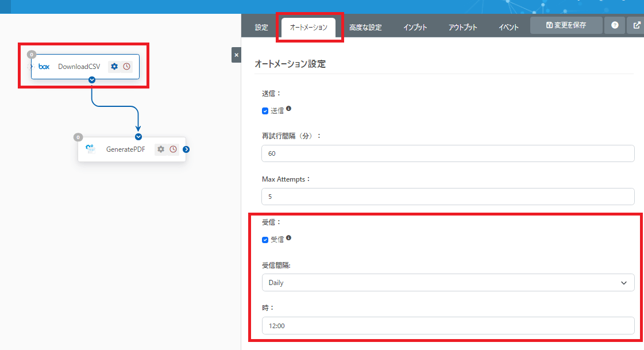
Task: Click the オートメーション設定 heading
Action: point(290,64)
